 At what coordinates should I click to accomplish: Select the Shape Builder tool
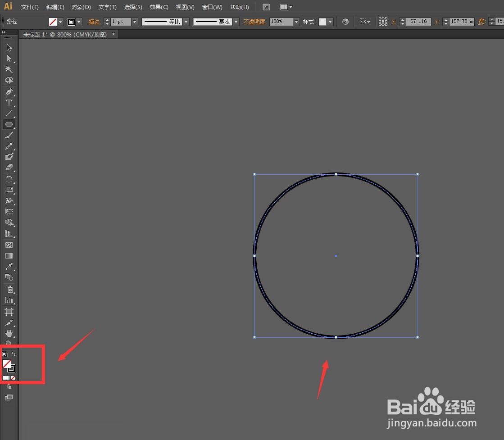[x=9, y=222]
